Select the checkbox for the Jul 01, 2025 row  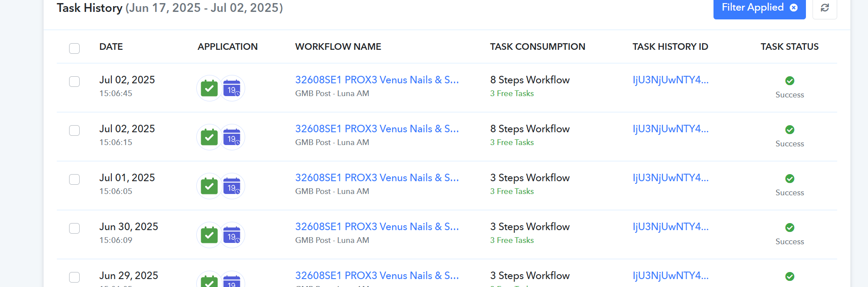tap(74, 179)
